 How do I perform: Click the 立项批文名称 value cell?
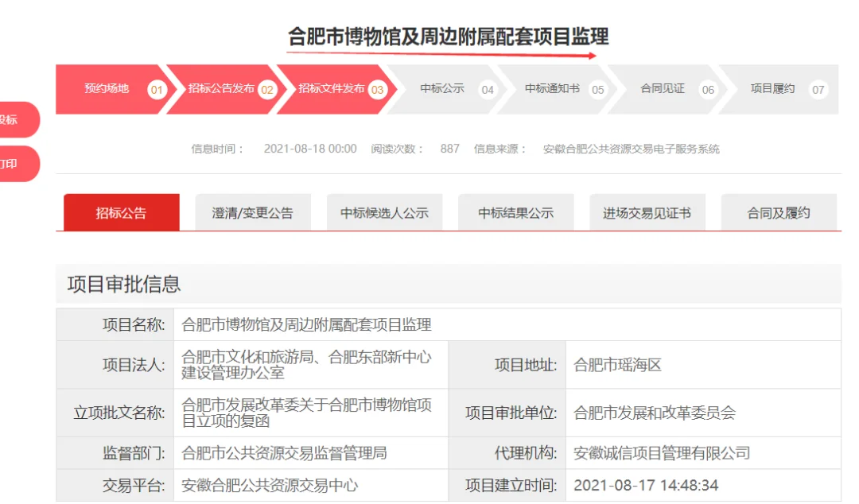311,413
